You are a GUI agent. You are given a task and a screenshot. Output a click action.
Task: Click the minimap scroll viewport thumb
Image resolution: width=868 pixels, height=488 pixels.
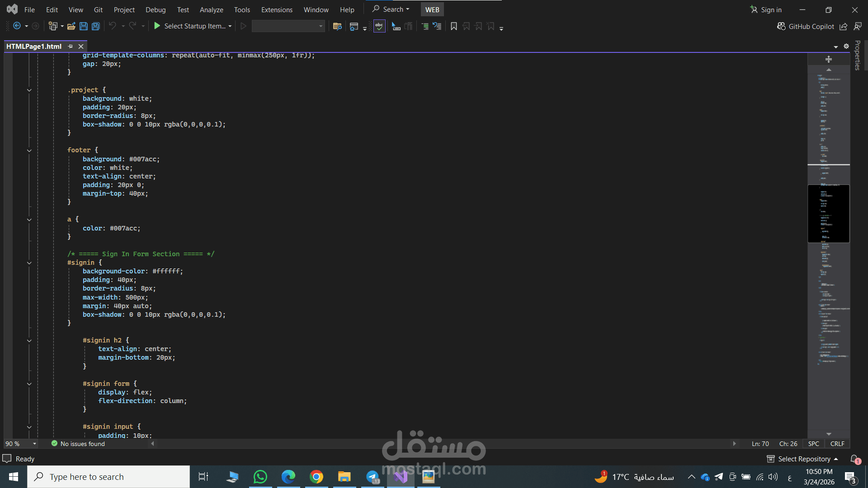click(828, 213)
